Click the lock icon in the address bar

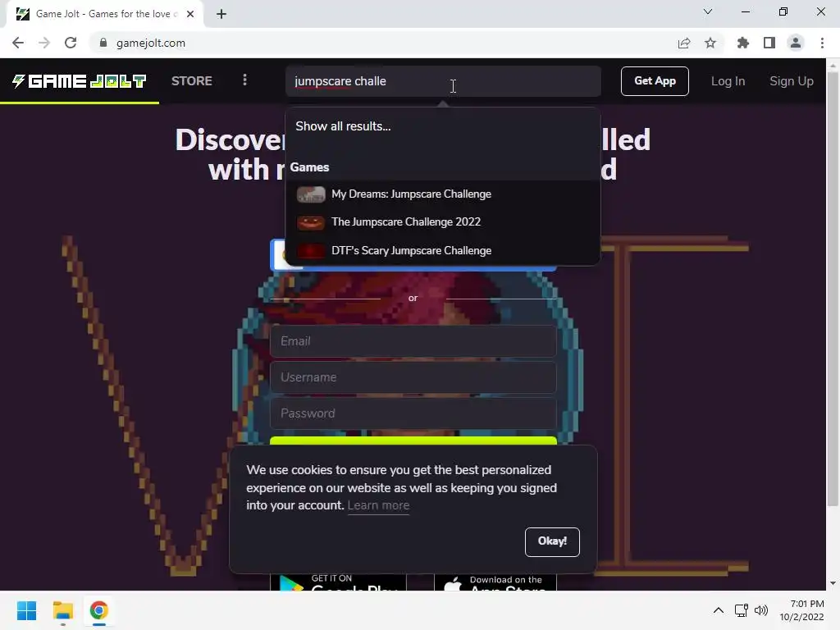[103, 43]
